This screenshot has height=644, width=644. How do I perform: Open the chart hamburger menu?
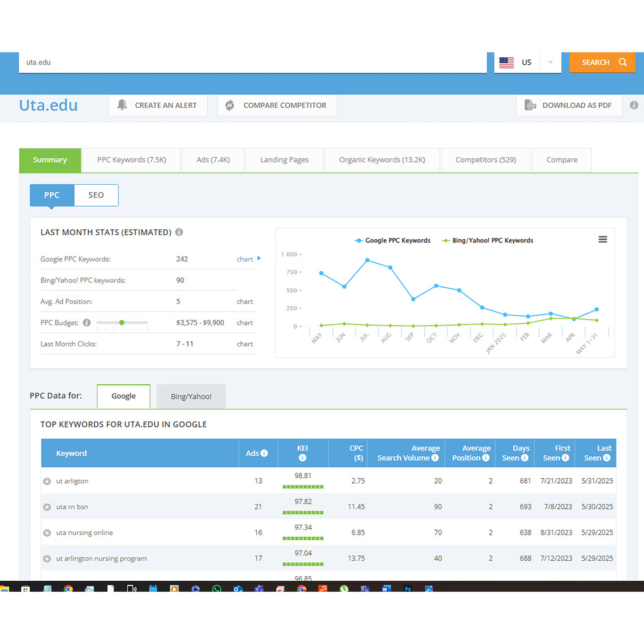[602, 239]
